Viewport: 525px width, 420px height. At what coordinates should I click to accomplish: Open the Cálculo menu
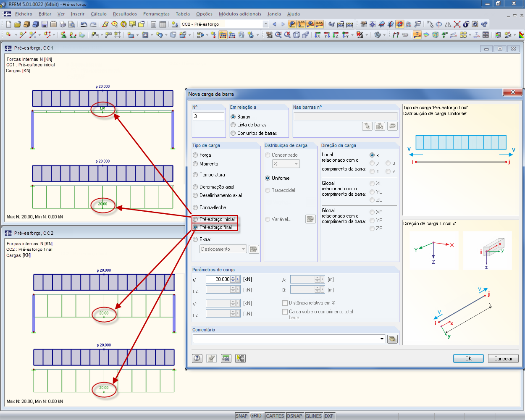click(x=98, y=14)
